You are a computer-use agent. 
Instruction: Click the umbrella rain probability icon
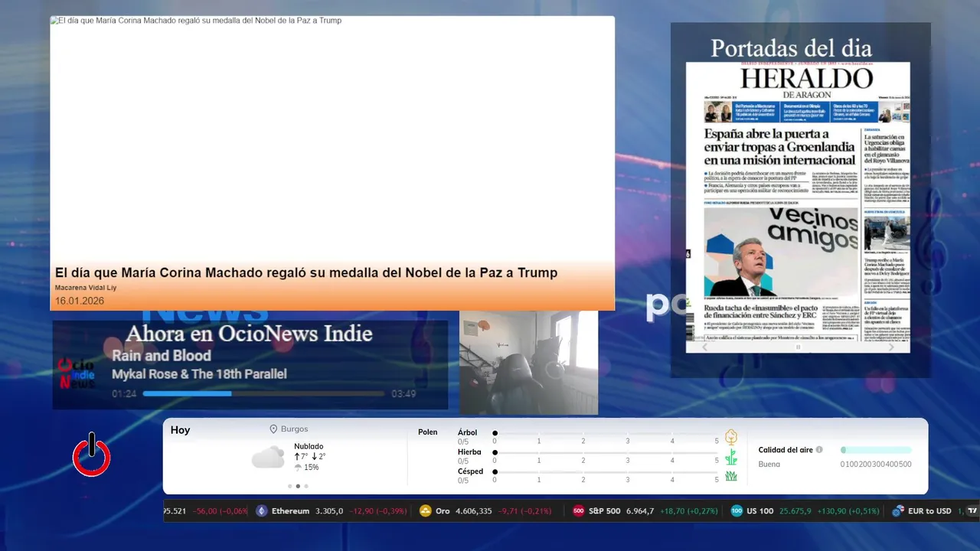(x=298, y=468)
